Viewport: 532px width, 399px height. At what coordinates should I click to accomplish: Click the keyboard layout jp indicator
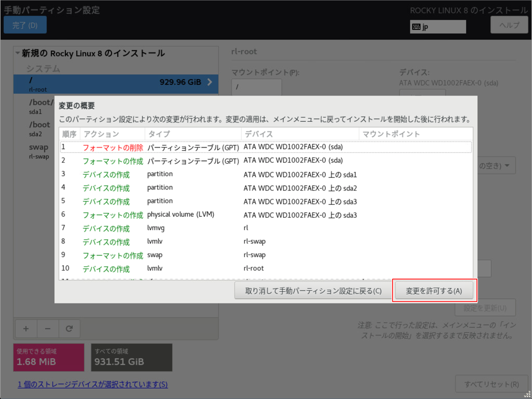tap(438, 27)
